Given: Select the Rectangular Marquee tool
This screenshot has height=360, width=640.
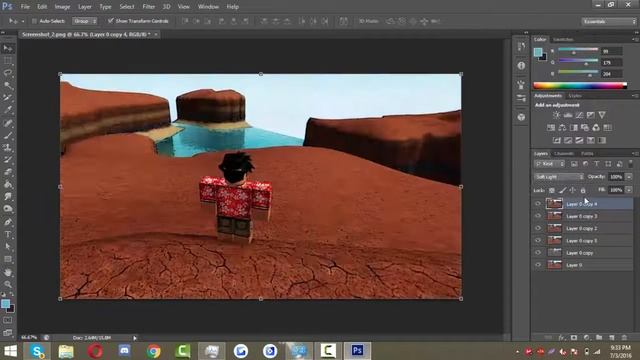Looking at the screenshot, I should coord(8,61).
